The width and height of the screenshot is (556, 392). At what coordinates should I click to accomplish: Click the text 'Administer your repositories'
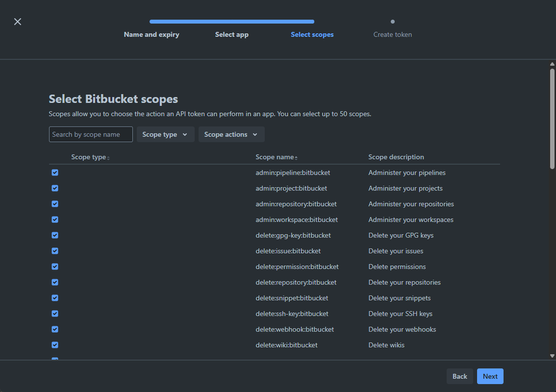coord(411,204)
